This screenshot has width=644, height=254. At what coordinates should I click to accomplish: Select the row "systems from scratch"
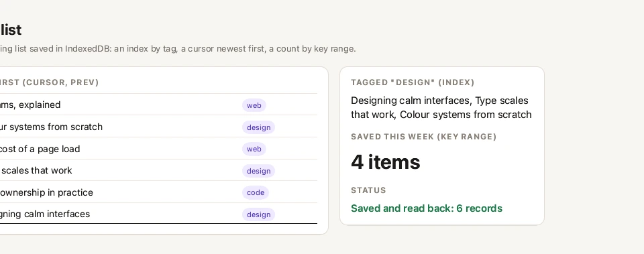pos(158,127)
